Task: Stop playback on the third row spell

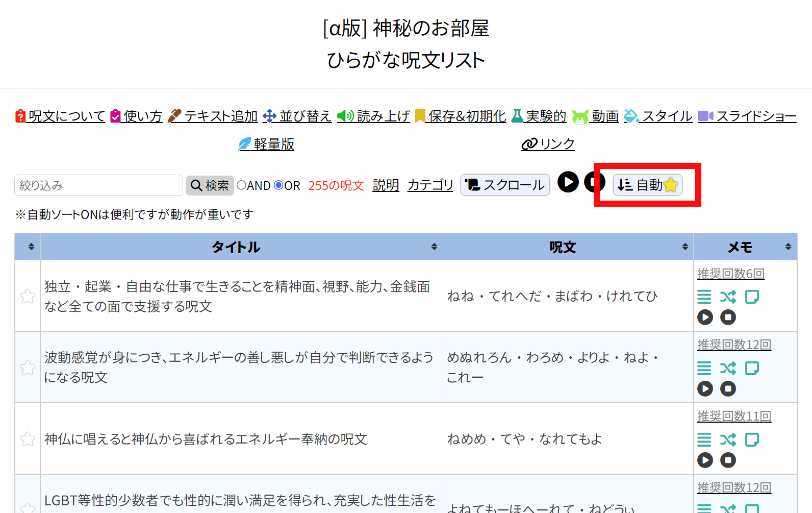Action: (728, 460)
